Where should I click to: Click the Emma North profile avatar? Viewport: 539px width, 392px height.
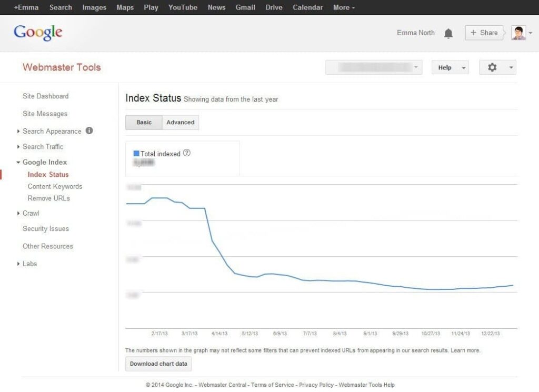pyautogui.click(x=518, y=33)
